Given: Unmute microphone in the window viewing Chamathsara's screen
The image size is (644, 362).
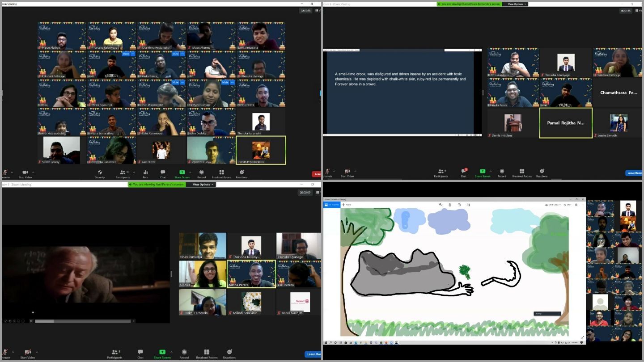Looking at the screenshot, I should pyautogui.click(x=327, y=172).
